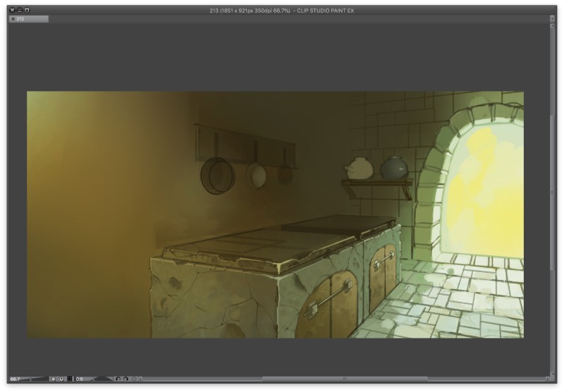The width and height of the screenshot is (564, 392).
Task: Click the horizontal scrollbar left arrow
Action: click(140, 379)
